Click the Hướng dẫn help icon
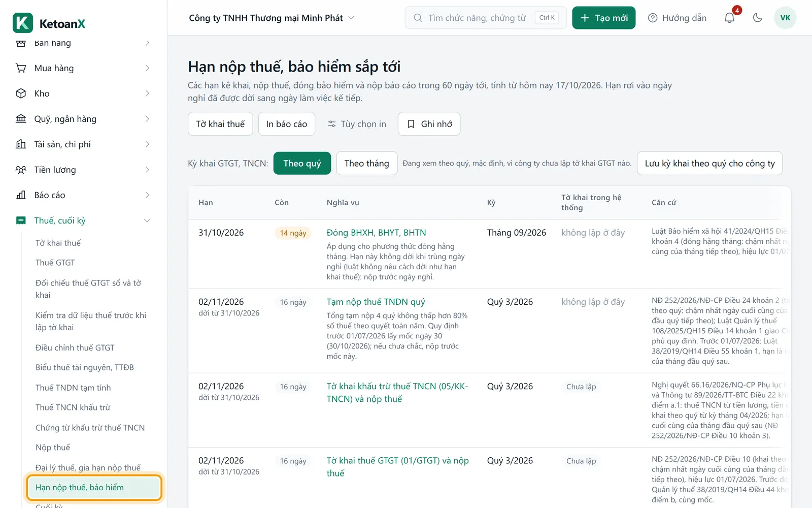Screen dimensions: 812x508 pos(653,18)
